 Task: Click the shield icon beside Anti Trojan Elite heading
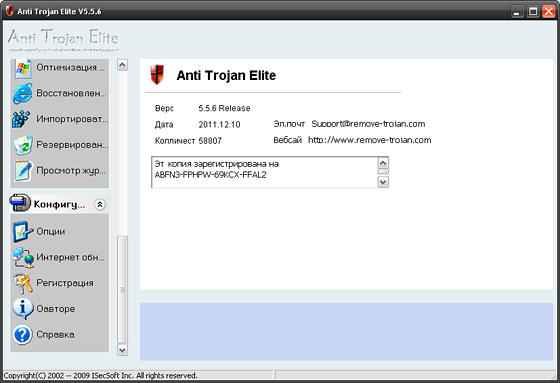click(x=157, y=74)
